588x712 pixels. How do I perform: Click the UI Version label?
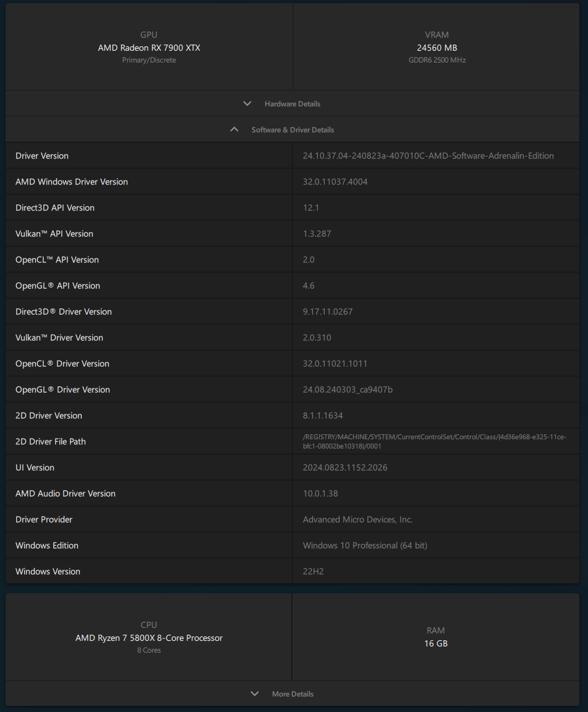(x=35, y=467)
